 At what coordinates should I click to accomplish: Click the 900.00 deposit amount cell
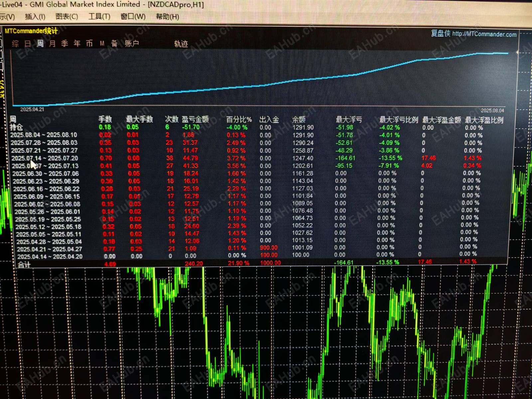point(269,248)
